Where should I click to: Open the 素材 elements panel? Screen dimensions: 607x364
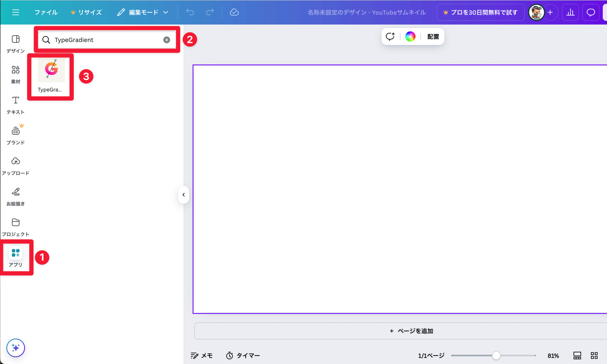(16, 74)
